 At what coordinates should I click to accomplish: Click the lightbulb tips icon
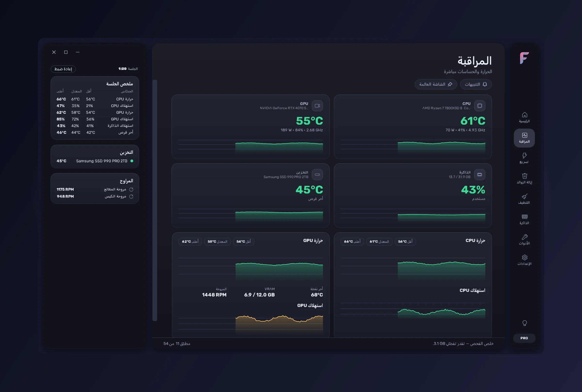pyautogui.click(x=525, y=323)
